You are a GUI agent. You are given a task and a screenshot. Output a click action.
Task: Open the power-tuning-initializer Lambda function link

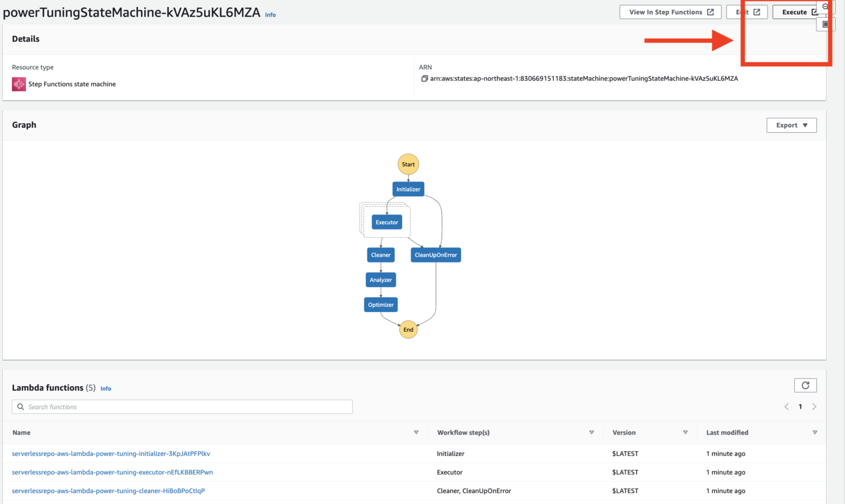(x=111, y=453)
